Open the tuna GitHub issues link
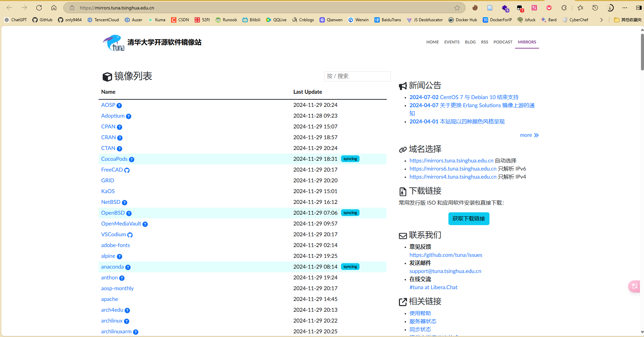Image resolution: width=644 pixels, height=337 pixels. click(x=446, y=255)
